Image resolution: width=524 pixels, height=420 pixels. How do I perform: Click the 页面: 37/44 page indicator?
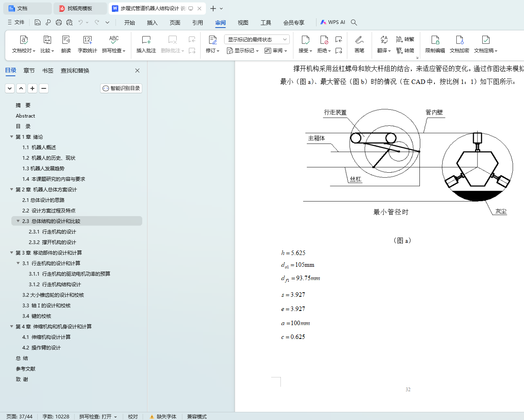[x=19, y=416]
